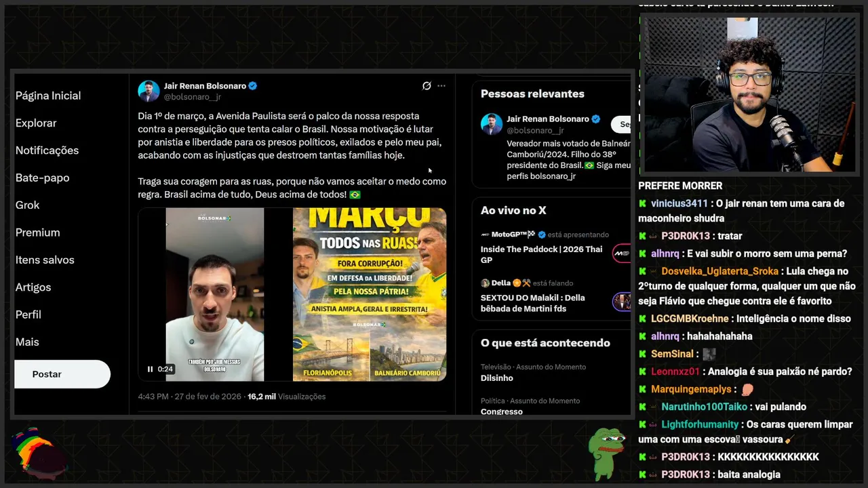Click PREFERE MORRER chat text
Screen dimensions: 868x488
(680, 186)
